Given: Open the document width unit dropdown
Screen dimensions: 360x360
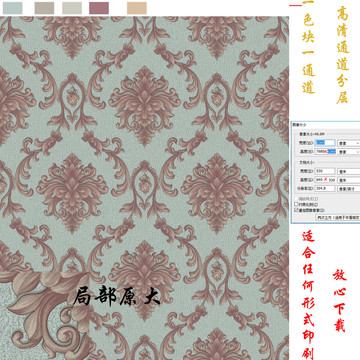Looking at the screenshot, I should pyautogui.click(x=349, y=171).
